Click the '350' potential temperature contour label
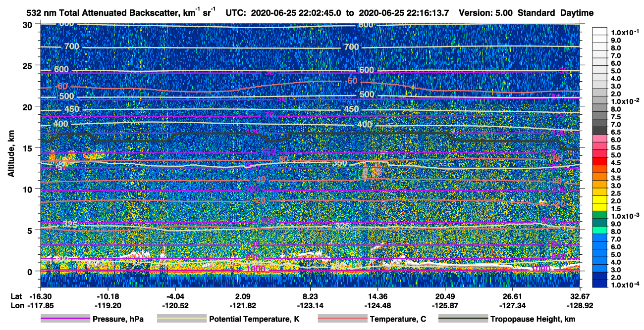This screenshot has width=644, height=330. [340, 163]
